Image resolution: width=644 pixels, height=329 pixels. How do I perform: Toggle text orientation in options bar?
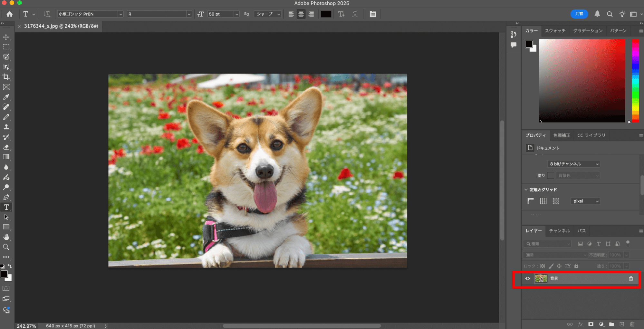47,14
